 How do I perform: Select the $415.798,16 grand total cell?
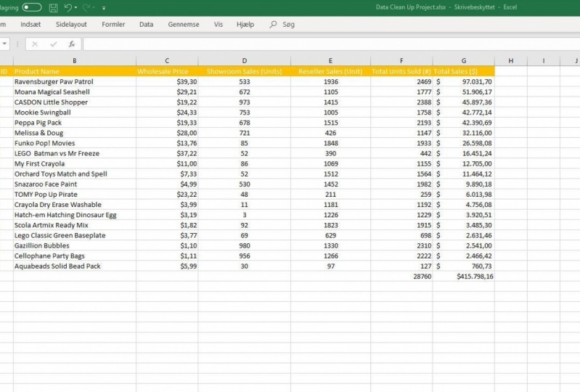pyautogui.click(x=463, y=277)
